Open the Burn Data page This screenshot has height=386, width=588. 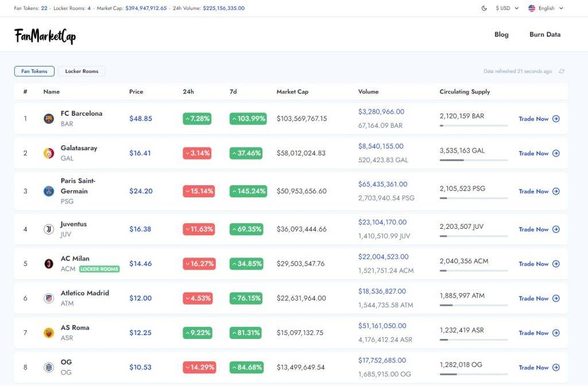[545, 34]
